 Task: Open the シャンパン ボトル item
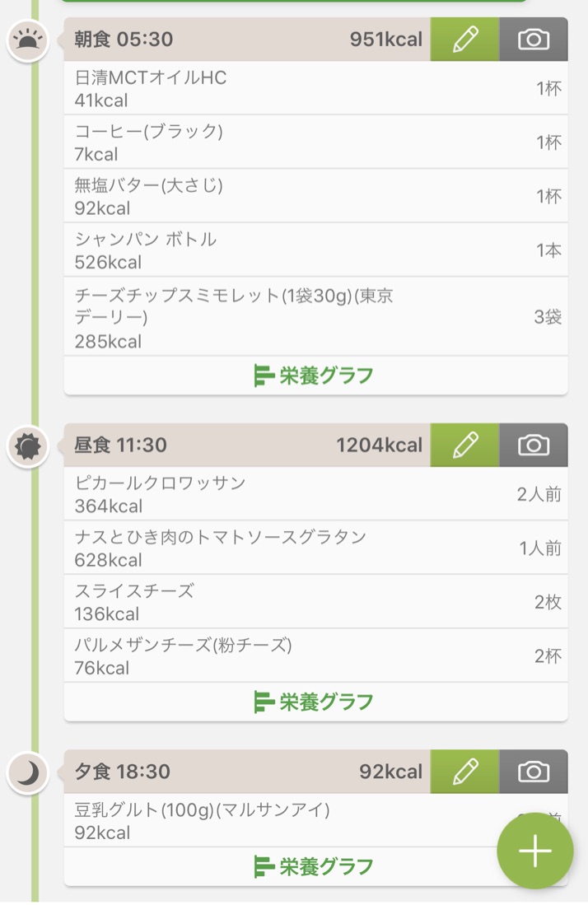pos(315,250)
